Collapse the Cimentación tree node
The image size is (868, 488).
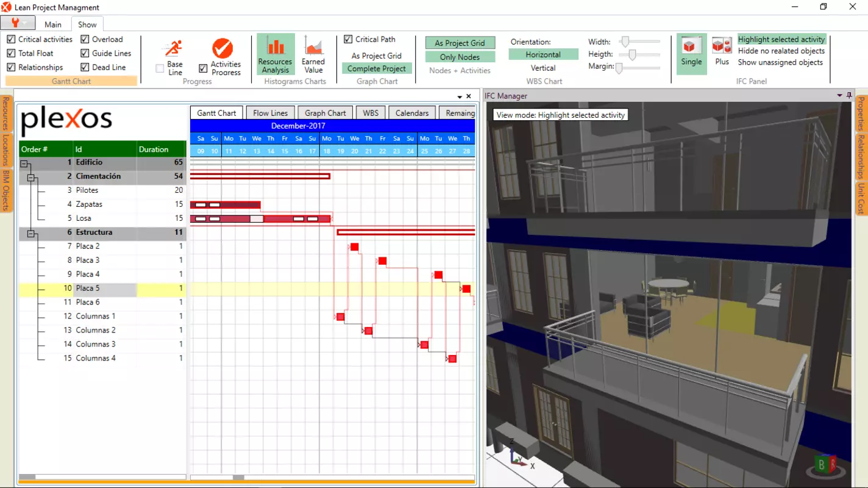32,177
